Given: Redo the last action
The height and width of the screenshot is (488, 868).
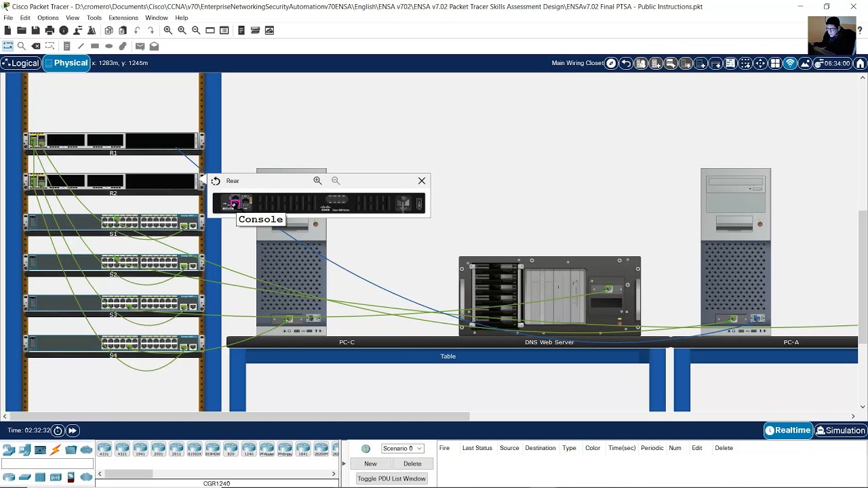Looking at the screenshot, I should pos(151,30).
